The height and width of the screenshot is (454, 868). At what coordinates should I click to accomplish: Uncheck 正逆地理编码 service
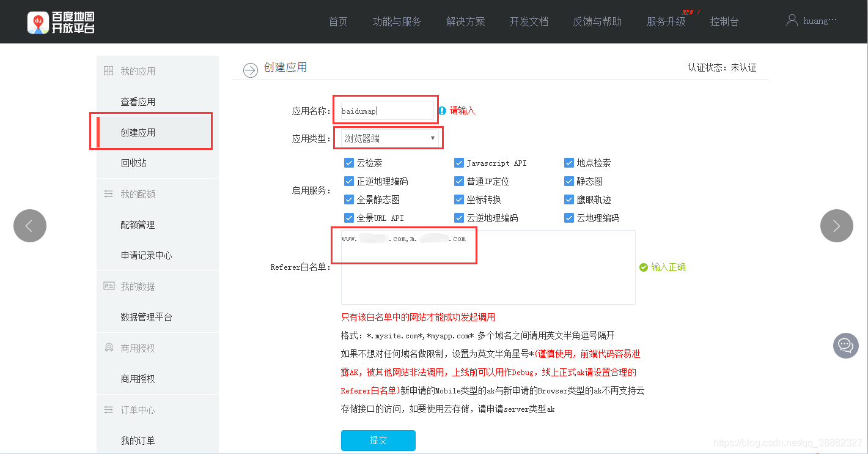pos(349,181)
